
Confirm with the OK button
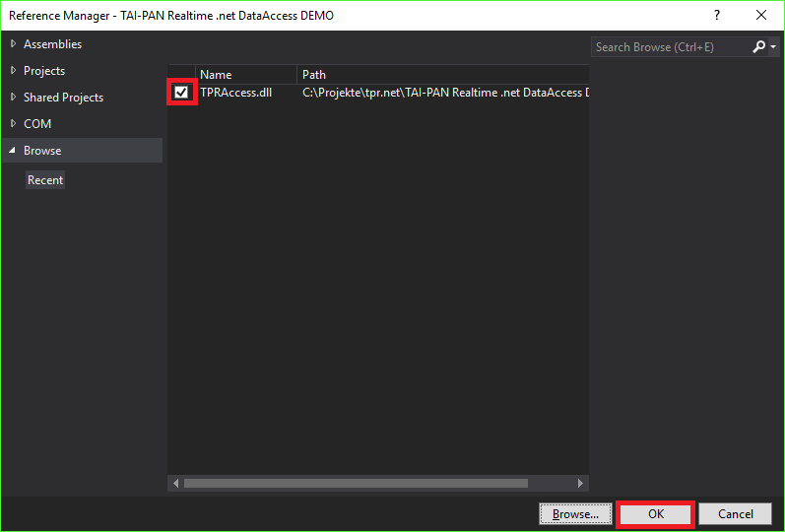point(656,514)
